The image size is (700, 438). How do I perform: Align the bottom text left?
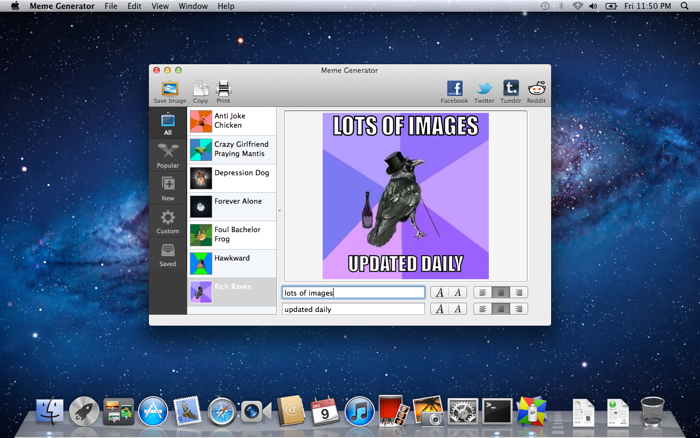[483, 309]
